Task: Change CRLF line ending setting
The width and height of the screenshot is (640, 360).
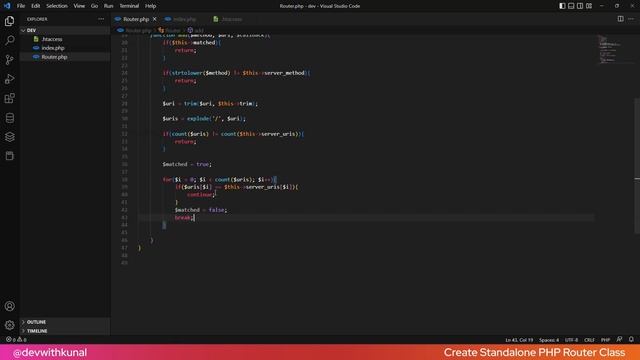Action: coord(589,340)
